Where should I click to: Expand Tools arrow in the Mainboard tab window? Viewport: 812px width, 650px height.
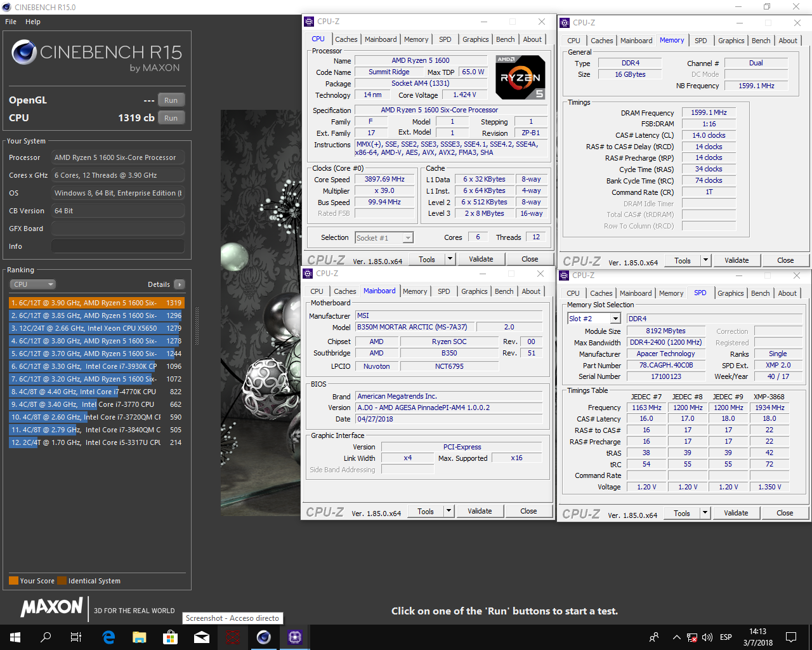tap(449, 511)
